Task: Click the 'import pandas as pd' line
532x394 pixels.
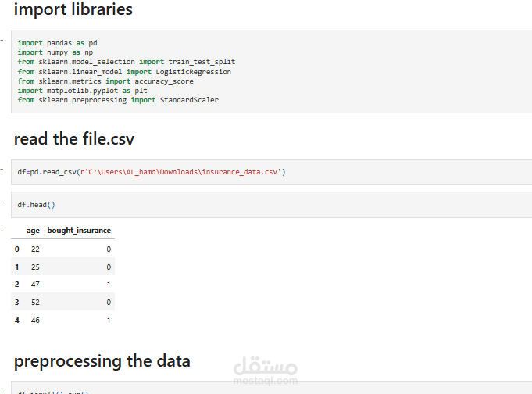Action: [x=57, y=43]
